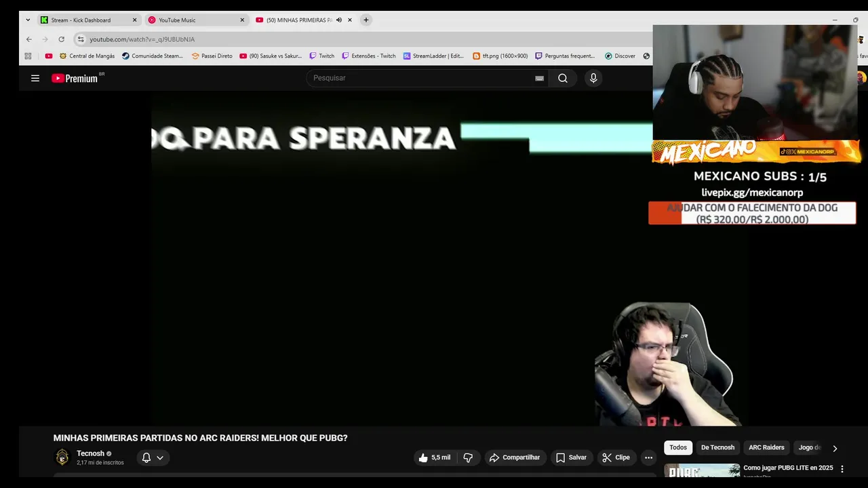Open 'Passei Direto' bookmark
This screenshot has width=868, height=488.
pyautogui.click(x=212, y=56)
